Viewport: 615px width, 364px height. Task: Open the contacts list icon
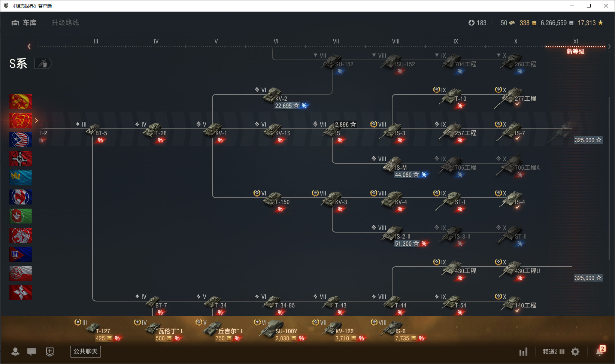pos(15,352)
